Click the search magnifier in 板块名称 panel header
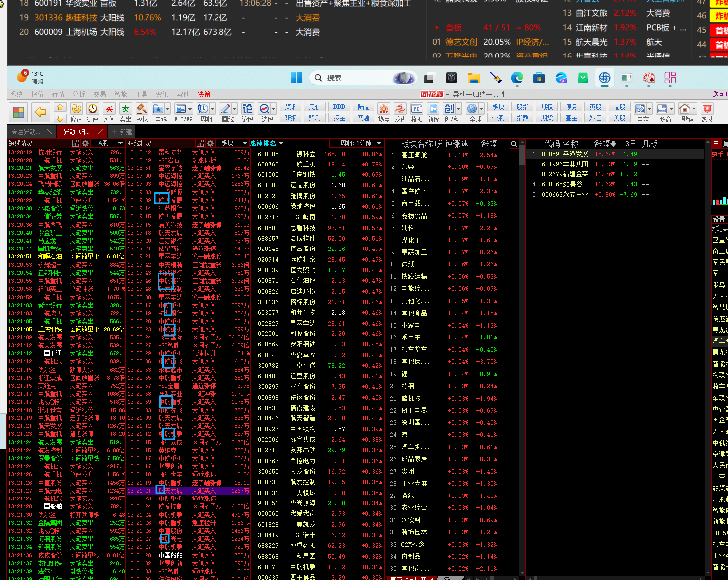728x580 pixels. pyautogui.click(x=514, y=144)
